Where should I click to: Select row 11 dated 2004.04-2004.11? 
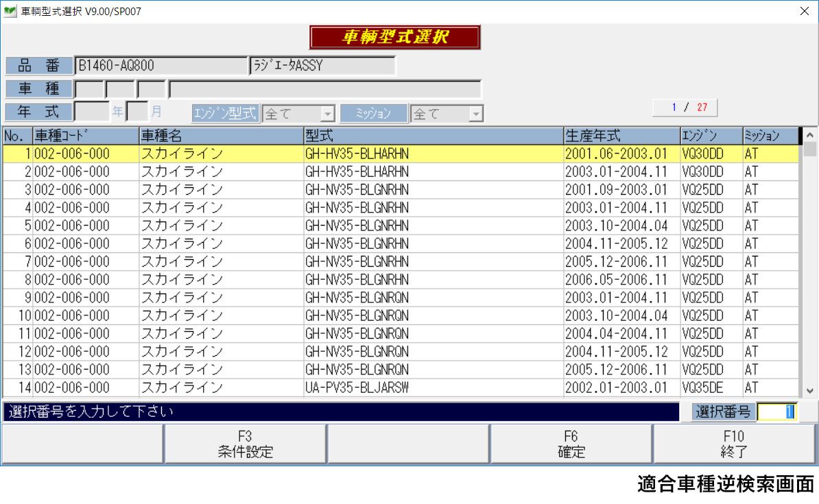pyautogui.click(x=401, y=334)
